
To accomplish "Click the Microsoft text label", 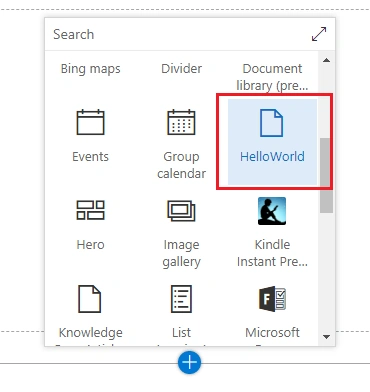I will tap(272, 332).
